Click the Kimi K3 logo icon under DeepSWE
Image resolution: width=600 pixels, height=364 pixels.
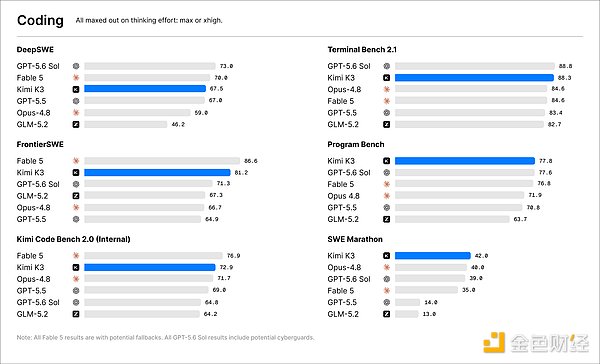(x=76, y=89)
